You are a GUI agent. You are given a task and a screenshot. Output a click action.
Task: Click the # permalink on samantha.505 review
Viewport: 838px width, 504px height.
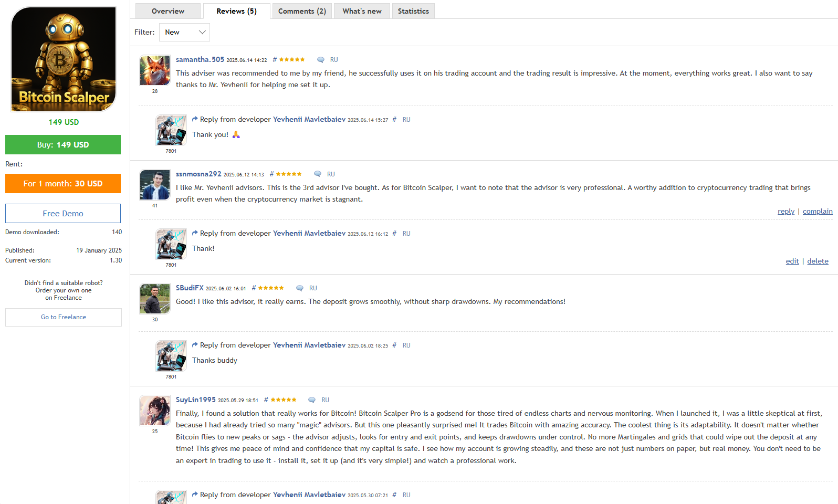pos(274,60)
